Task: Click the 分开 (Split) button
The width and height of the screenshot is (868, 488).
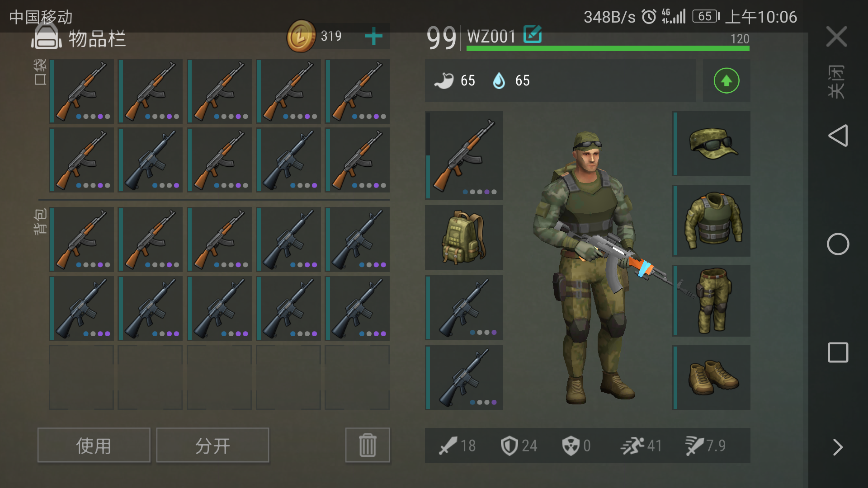Action: (212, 445)
